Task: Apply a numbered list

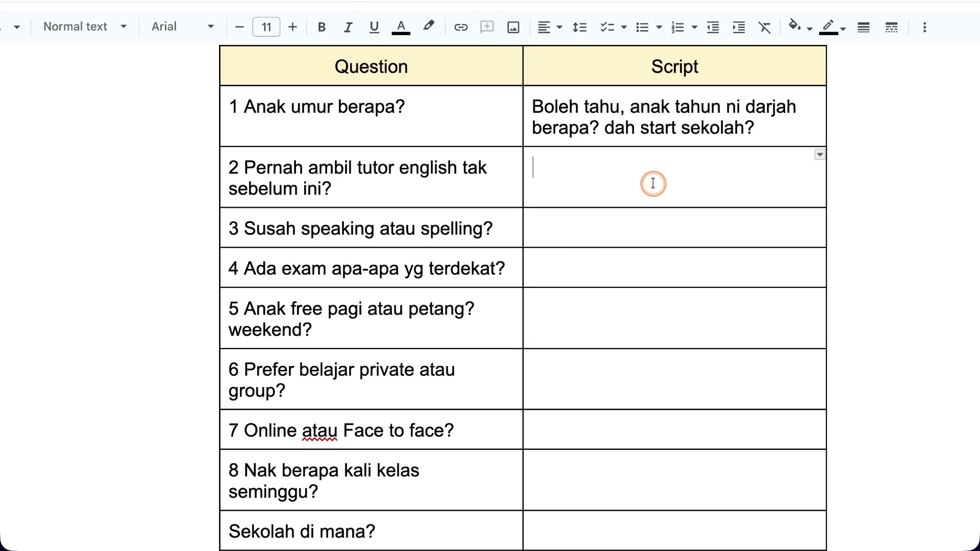Action: [677, 27]
